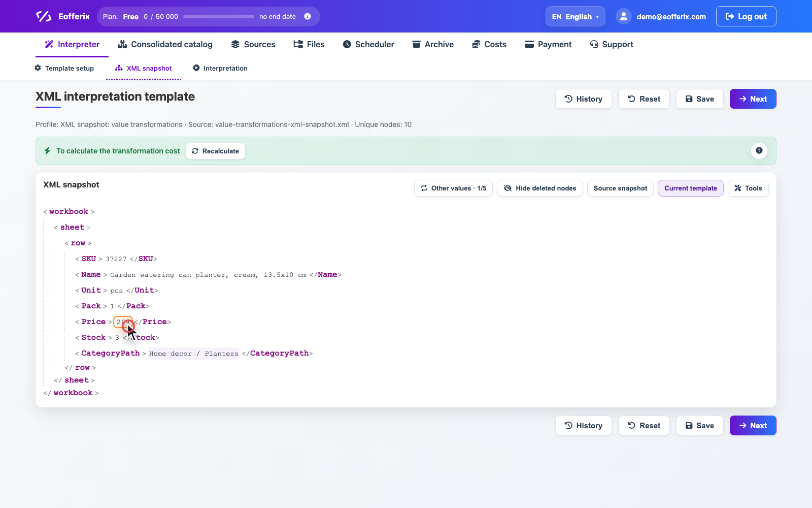Toggle Hide deleted nodes
This screenshot has height=508, width=812.
(x=540, y=188)
